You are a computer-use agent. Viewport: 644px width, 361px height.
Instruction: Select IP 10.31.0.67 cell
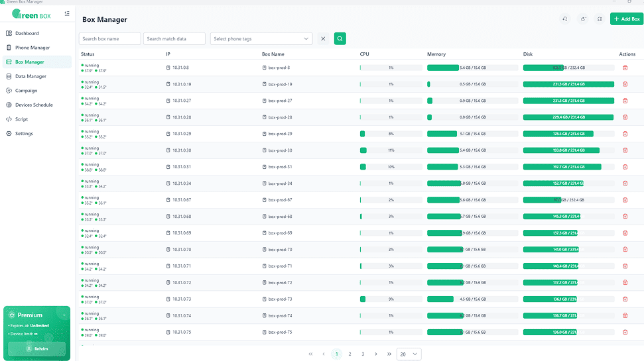pyautogui.click(x=182, y=200)
